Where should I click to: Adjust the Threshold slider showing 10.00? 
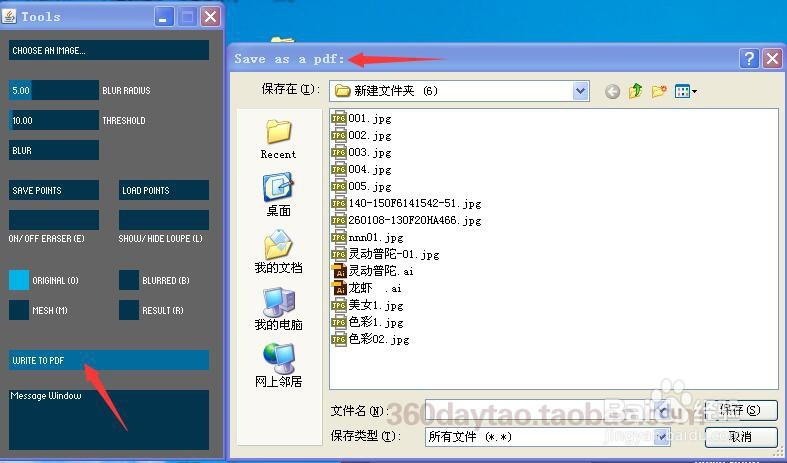54,121
